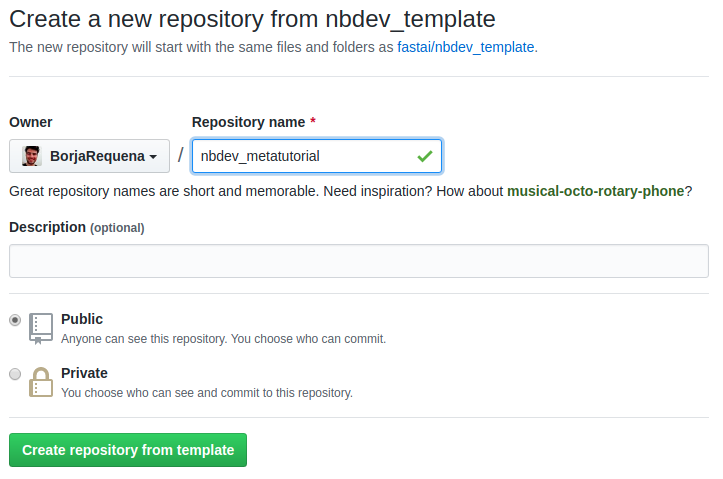The width and height of the screenshot is (723, 479).
Task: Click Create repository from template button
Action: [x=128, y=450]
